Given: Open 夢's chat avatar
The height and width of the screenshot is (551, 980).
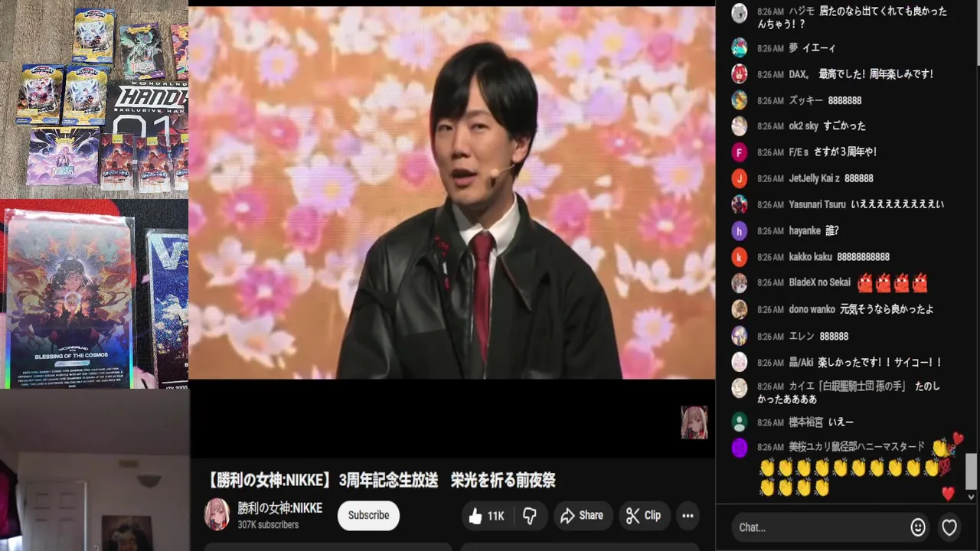Looking at the screenshot, I should coord(739,48).
